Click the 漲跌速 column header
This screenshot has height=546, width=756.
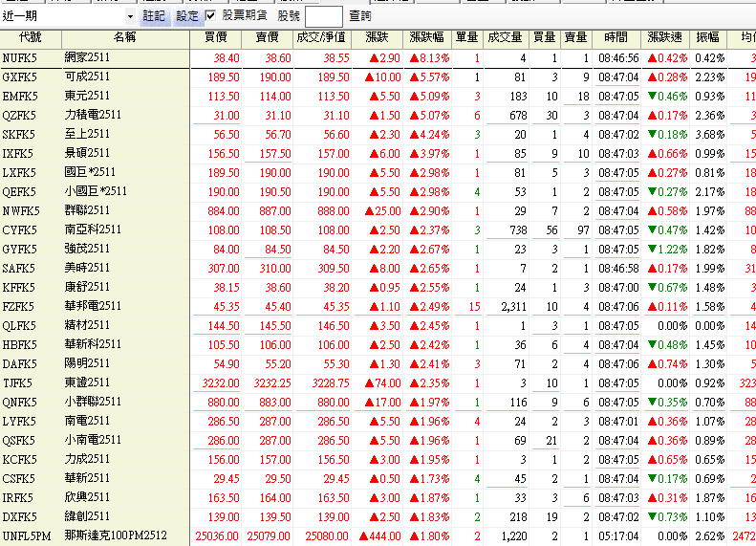point(665,38)
